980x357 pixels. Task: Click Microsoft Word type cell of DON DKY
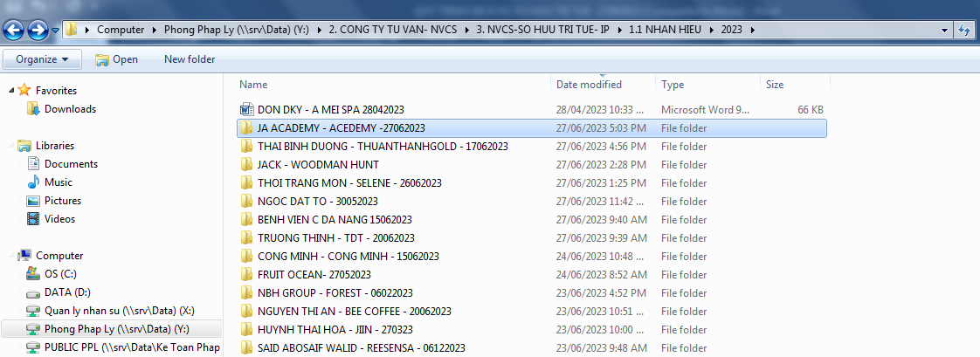click(x=706, y=110)
